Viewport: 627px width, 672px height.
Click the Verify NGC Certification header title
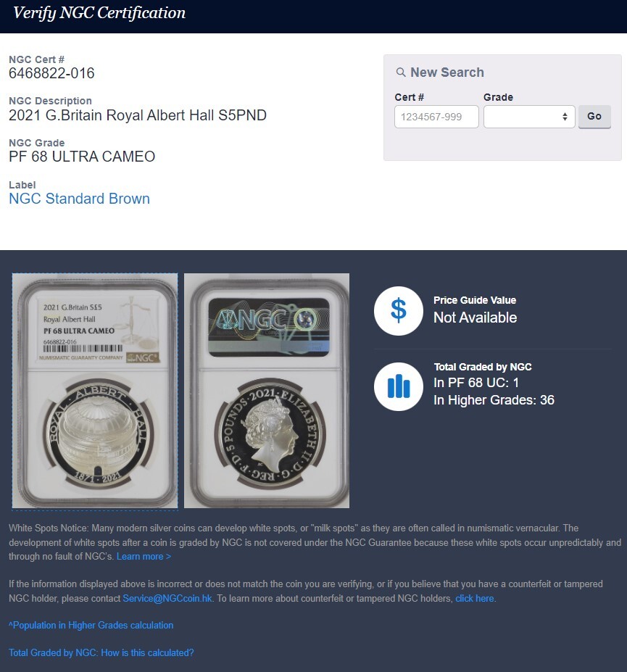(99, 13)
